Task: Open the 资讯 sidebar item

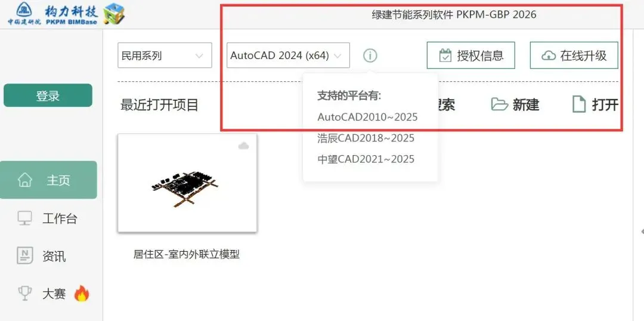Action: pos(48,257)
